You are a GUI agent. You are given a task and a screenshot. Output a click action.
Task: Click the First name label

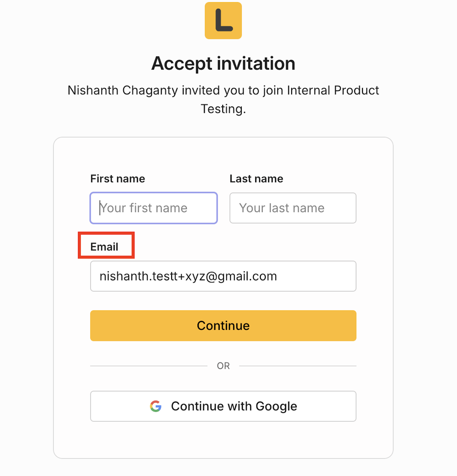click(118, 178)
